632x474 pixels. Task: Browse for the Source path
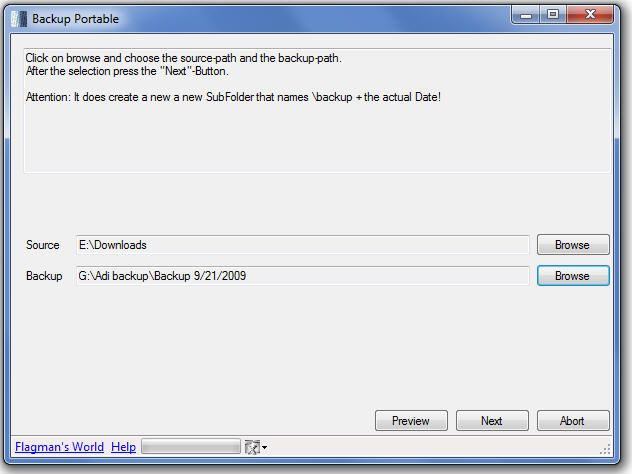(x=573, y=245)
